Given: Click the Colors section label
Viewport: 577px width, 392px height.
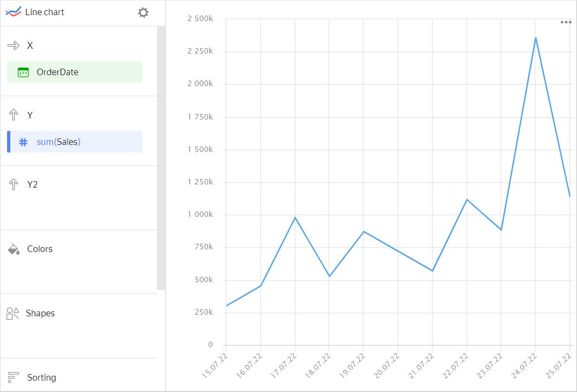Looking at the screenshot, I should 40,249.
